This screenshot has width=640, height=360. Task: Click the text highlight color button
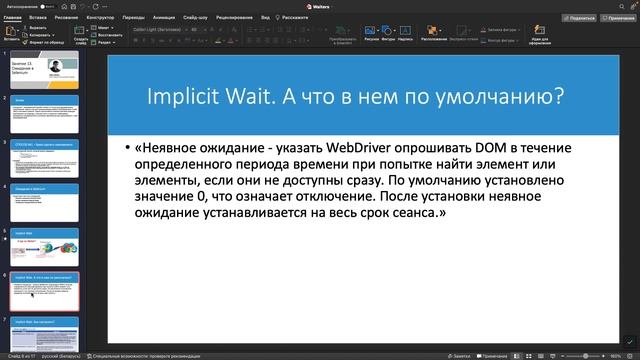[218, 41]
